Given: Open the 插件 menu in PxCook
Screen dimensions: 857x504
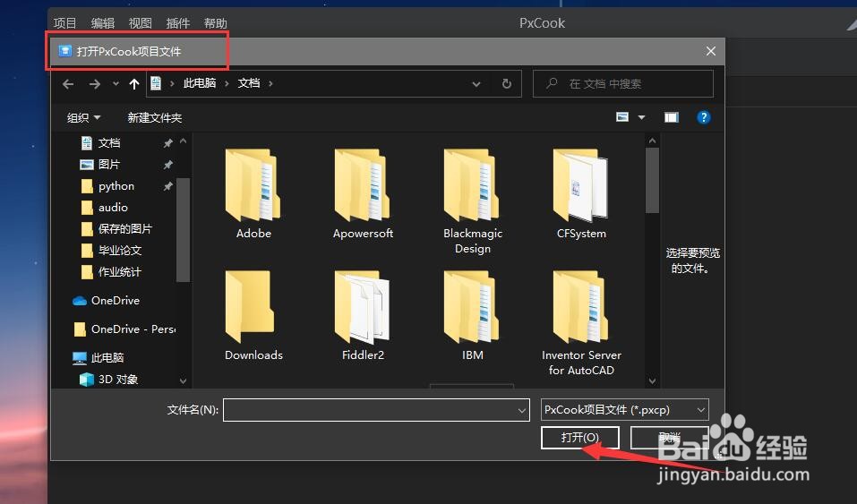Looking at the screenshot, I should [x=177, y=23].
